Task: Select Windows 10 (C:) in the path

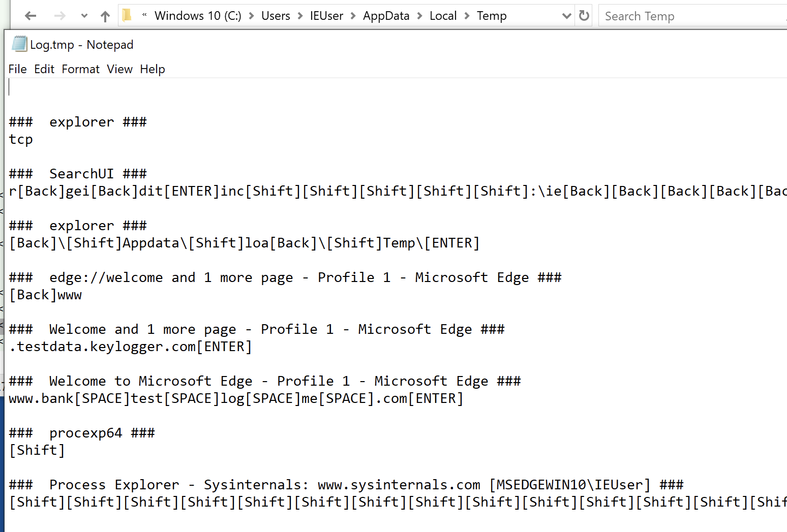Action: 198,16
